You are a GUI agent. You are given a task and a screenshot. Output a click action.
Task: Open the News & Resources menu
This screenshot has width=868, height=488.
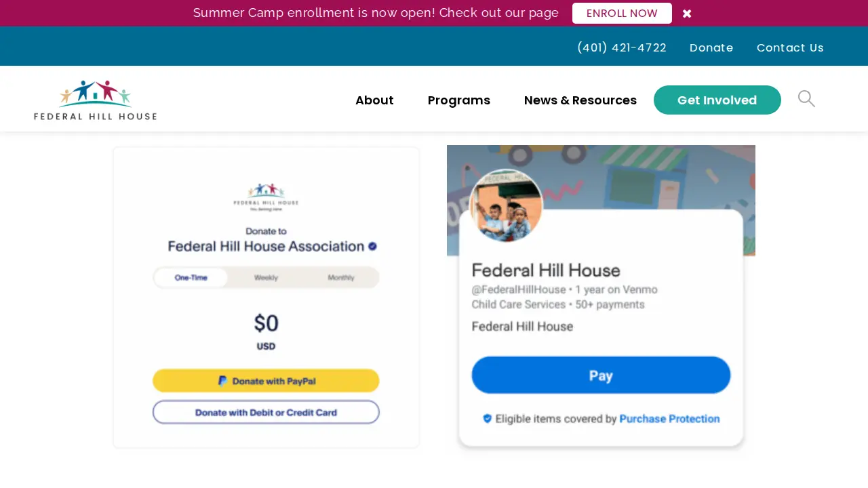pos(580,100)
